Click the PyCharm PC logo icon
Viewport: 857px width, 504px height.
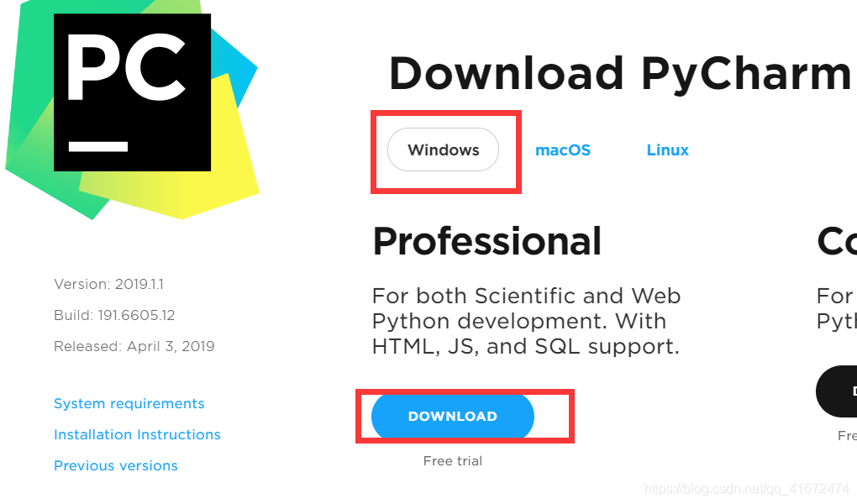(x=132, y=108)
